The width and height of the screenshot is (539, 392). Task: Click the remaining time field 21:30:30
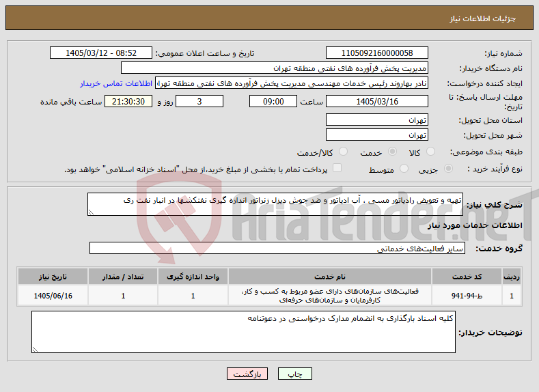pyautogui.click(x=128, y=101)
